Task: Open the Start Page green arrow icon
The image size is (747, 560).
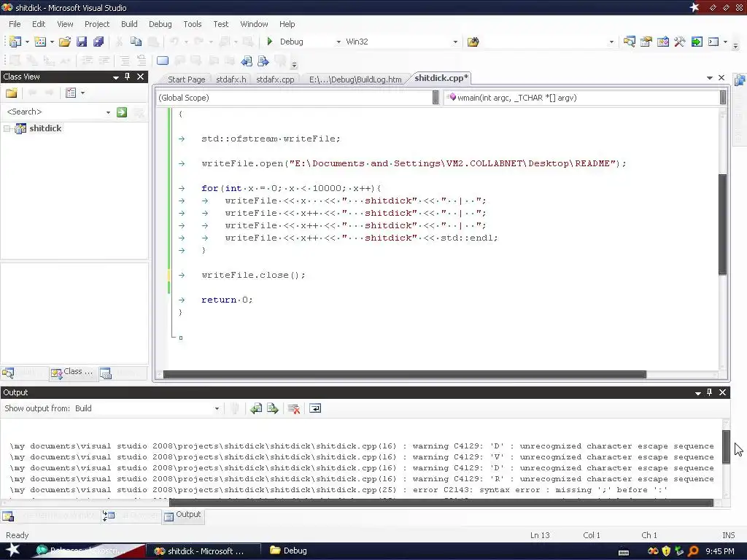Action: click(697, 42)
